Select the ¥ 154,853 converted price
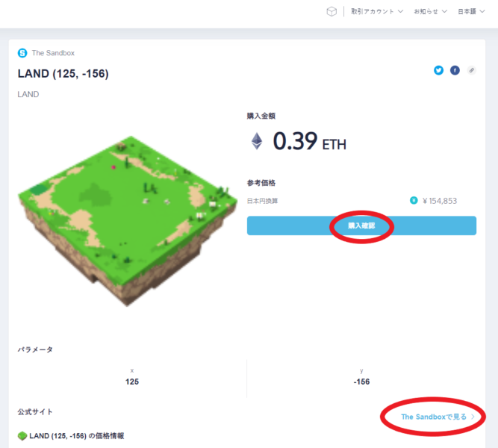 (440, 201)
